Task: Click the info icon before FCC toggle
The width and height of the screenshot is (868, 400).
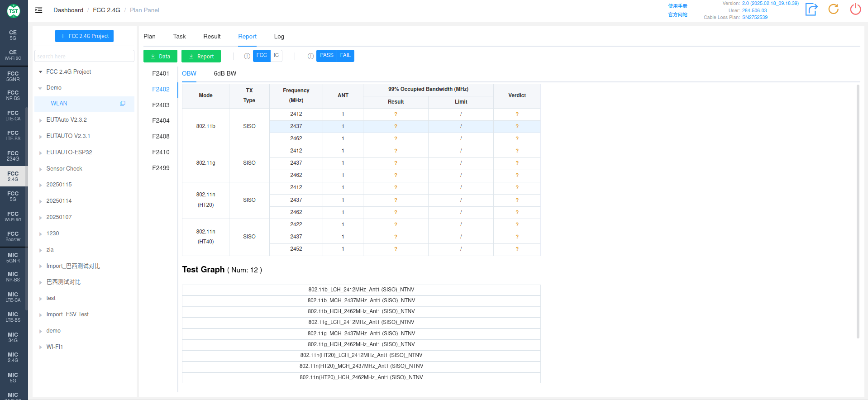Action: point(247,56)
